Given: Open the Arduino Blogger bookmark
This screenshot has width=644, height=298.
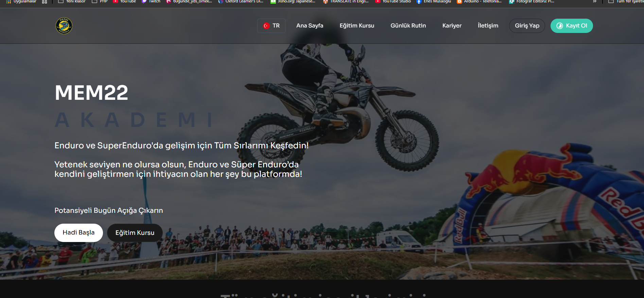Looking at the screenshot, I should point(479,2).
